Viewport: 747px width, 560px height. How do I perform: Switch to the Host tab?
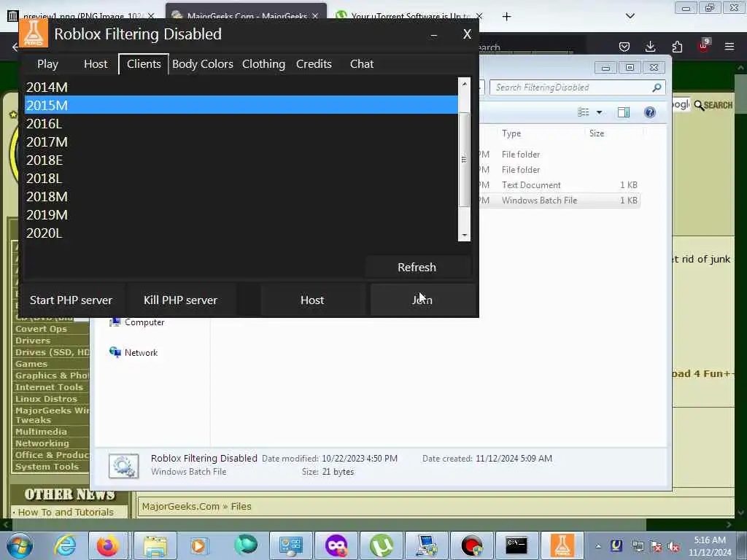pos(96,64)
